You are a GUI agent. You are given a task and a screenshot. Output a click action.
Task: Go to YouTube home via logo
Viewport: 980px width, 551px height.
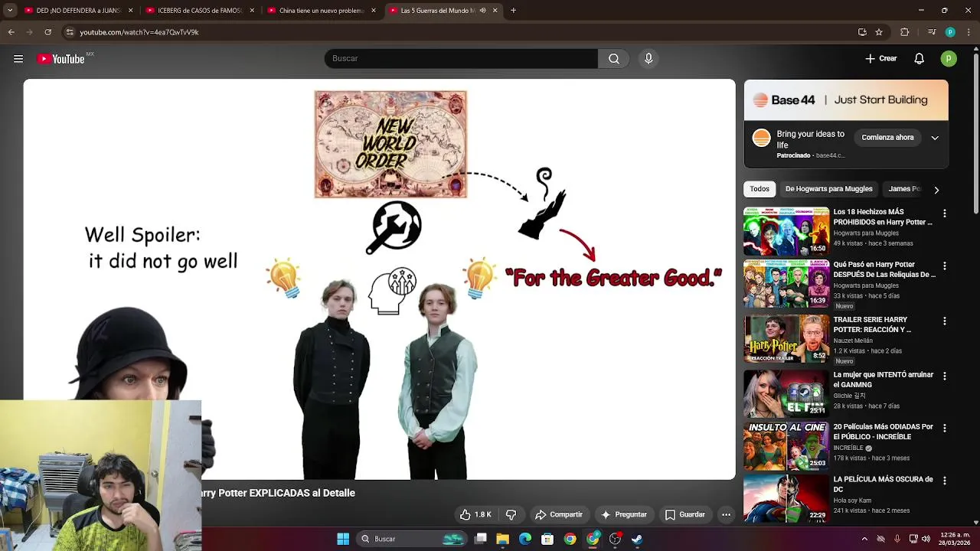[x=61, y=59]
